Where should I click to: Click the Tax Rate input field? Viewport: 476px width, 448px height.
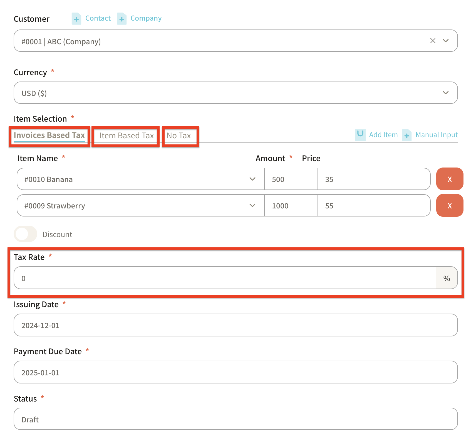point(225,278)
